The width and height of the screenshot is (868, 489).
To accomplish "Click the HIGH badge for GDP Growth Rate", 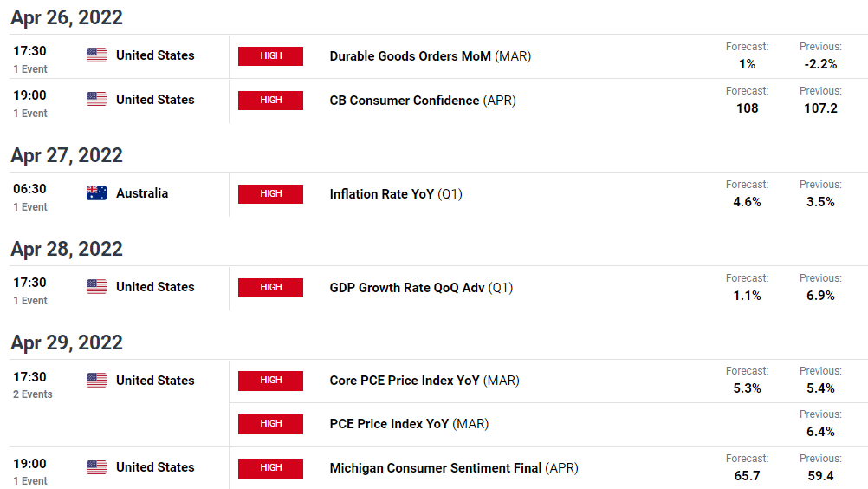I will pyautogui.click(x=270, y=288).
